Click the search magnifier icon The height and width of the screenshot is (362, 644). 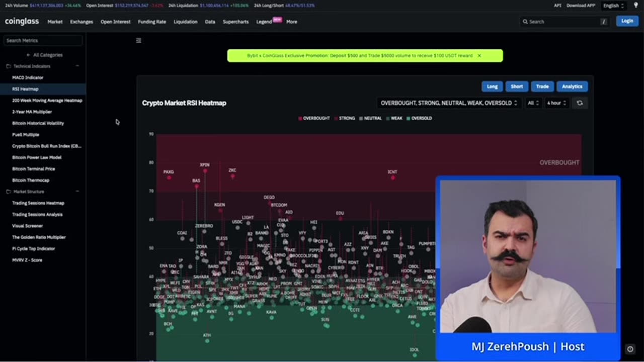click(x=525, y=22)
